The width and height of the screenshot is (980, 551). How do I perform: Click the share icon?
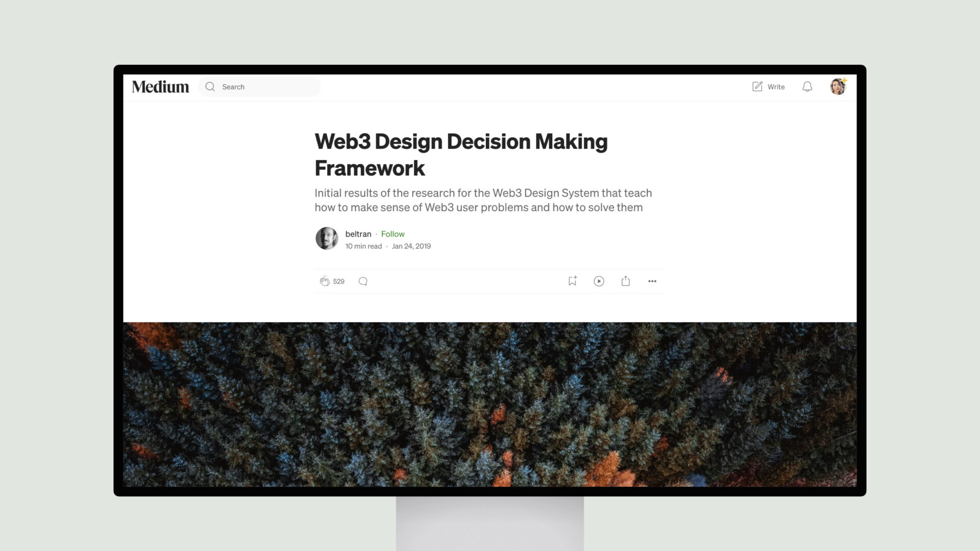625,281
